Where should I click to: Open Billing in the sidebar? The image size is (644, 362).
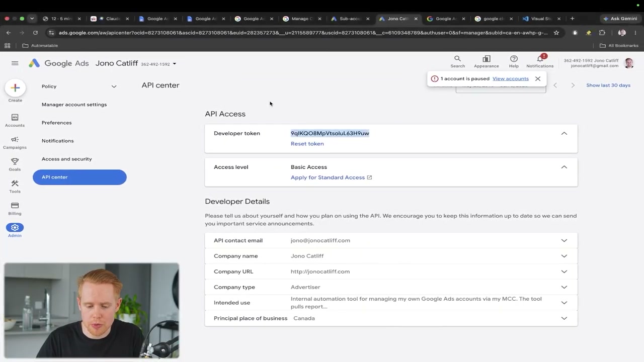click(x=15, y=209)
